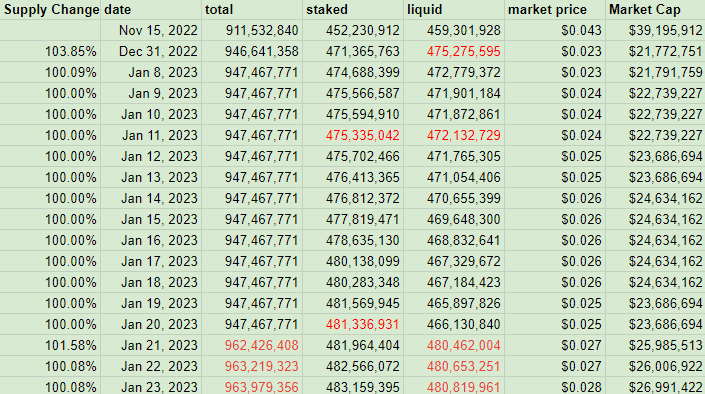Click the date cell 'Jan 10, 2023'
705x394 pixels.
pos(151,114)
